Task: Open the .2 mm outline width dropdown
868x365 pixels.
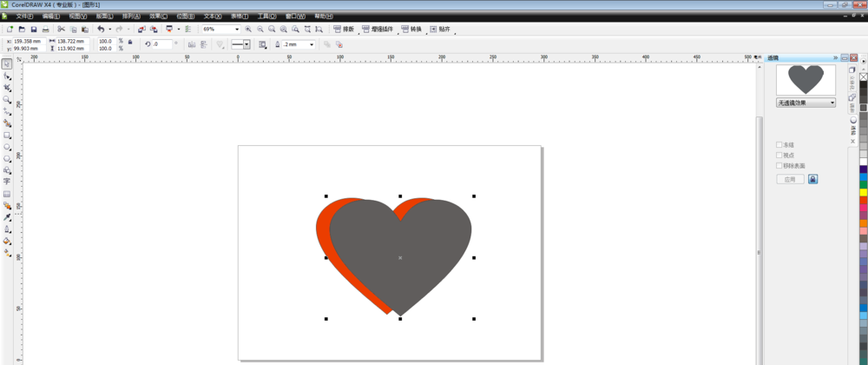Action: pos(312,44)
